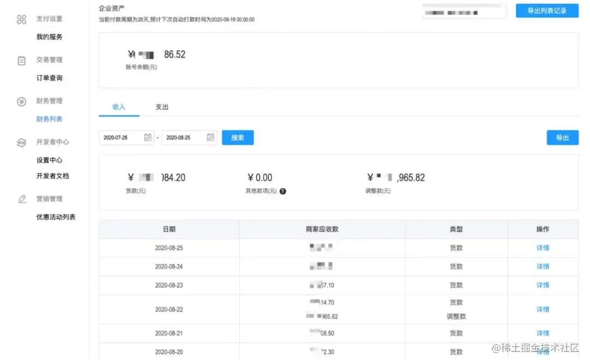
Task: Click the 交易管理 document icon
Action: point(22,59)
